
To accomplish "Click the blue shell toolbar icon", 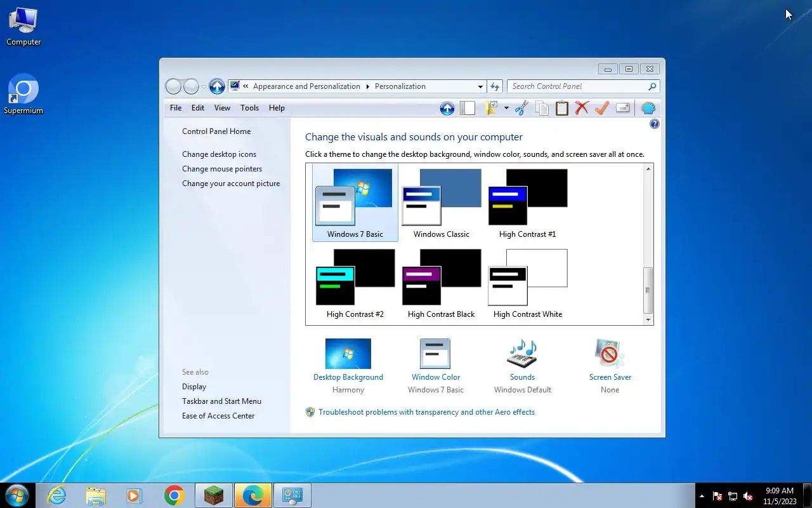I will (648, 108).
